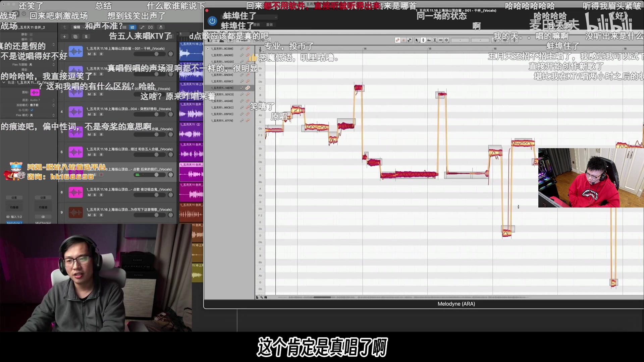Click the inspector track icon pink swatch

click(x=35, y=92)
